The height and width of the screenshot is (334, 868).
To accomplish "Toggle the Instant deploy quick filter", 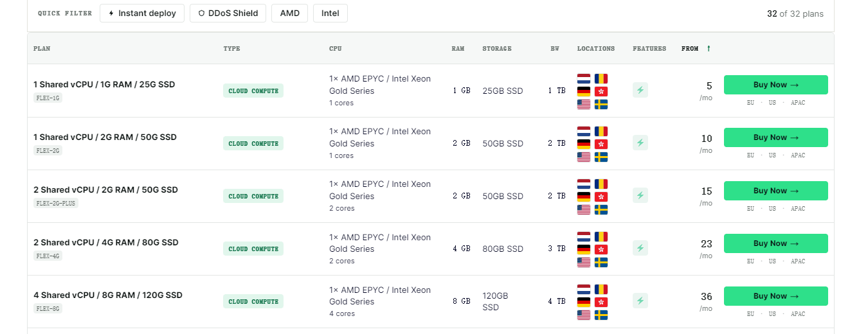I will click(x=142, y=13).
